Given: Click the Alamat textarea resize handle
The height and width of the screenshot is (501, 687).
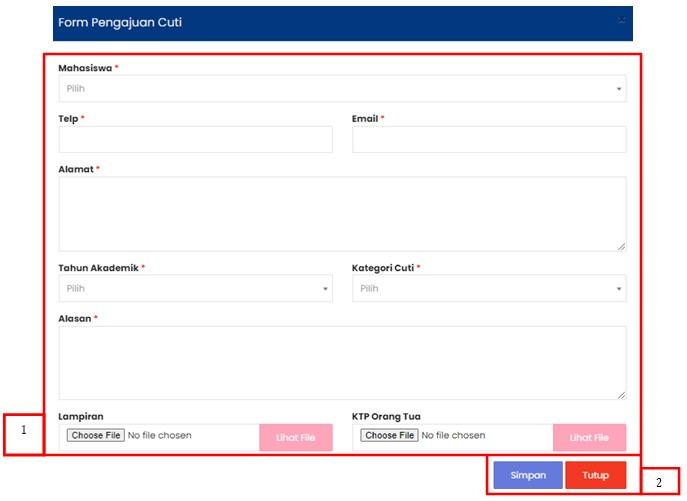Looking at the screenshot, I should pyautogui.click(x=621, y=247).
